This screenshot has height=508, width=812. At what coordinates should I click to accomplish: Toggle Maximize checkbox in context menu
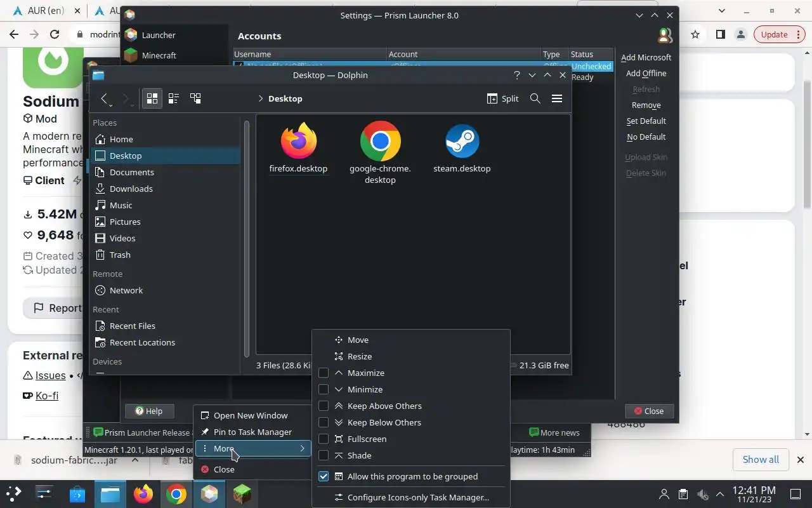[324, 373]
